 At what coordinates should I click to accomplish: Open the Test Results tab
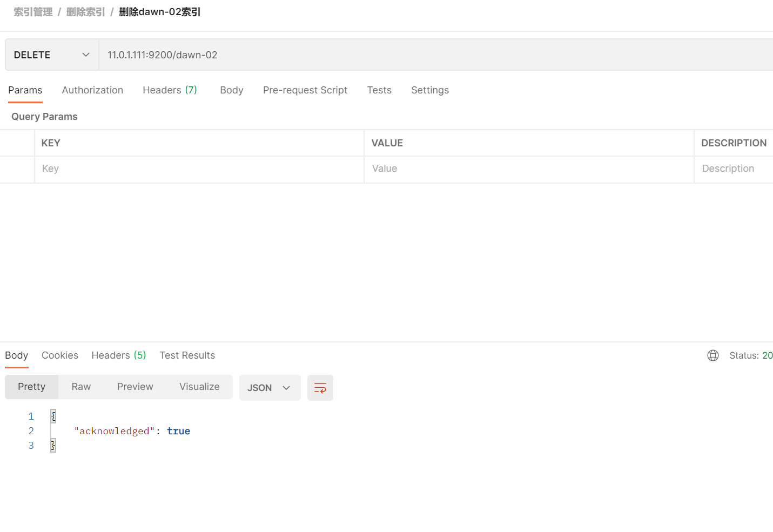187,355
